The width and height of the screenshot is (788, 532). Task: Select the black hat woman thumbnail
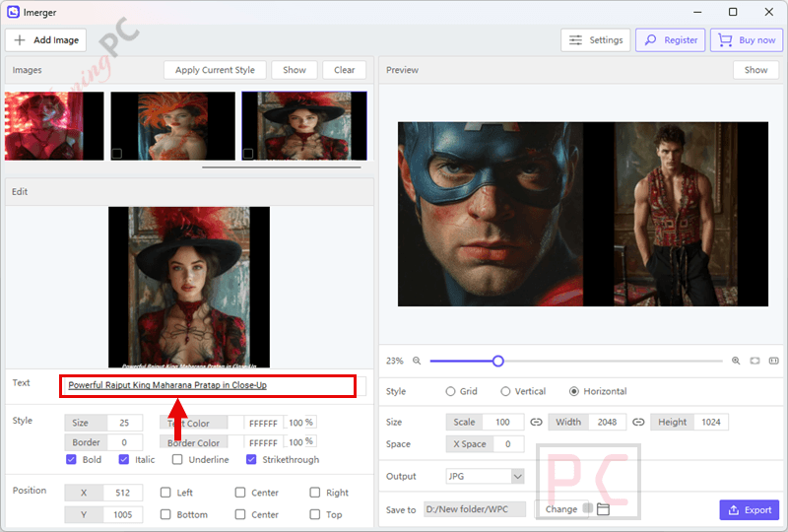coord(304,126)
